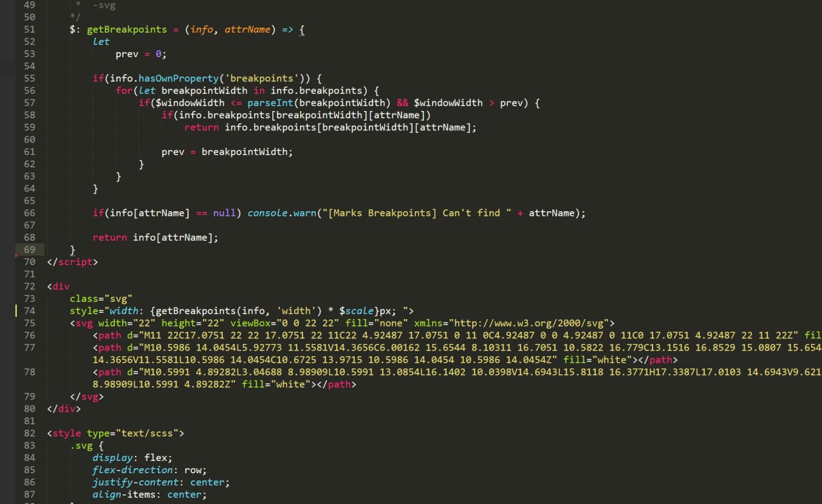
Task: Click the 'console' object on line 66
Action: (x=268, y=213)
